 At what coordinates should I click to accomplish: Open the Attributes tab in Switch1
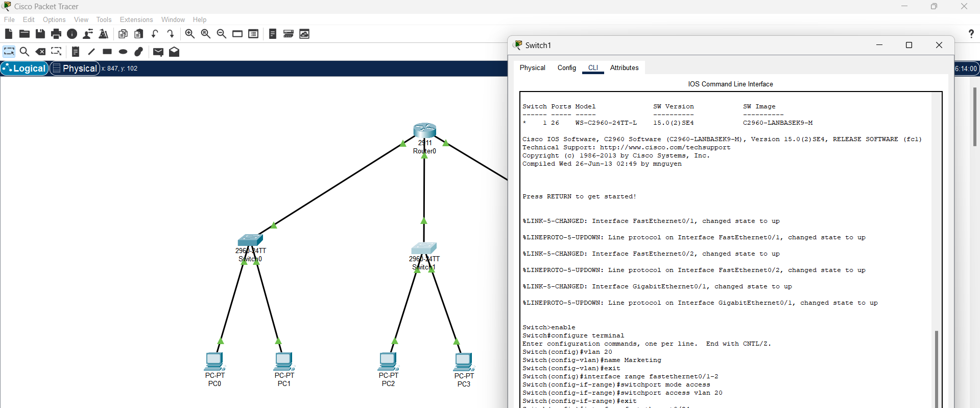click(x=624, y=67)
